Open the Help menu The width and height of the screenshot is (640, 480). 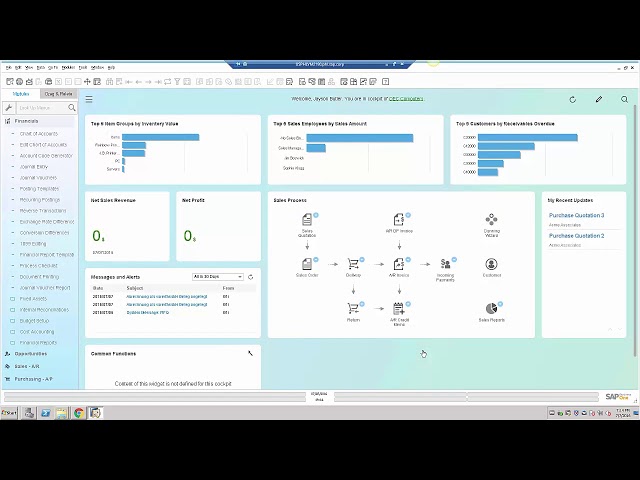tap(111, 67)
